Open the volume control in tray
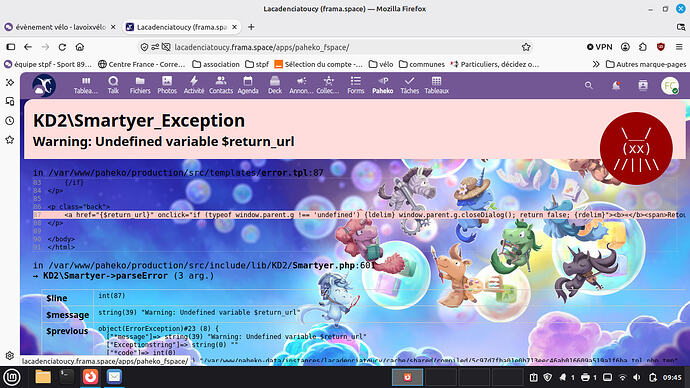 pyautogui.click(x=637, y=377)
